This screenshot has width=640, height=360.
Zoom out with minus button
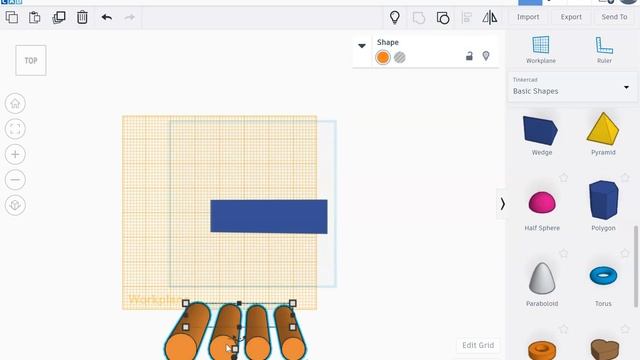tap(15, 180)
